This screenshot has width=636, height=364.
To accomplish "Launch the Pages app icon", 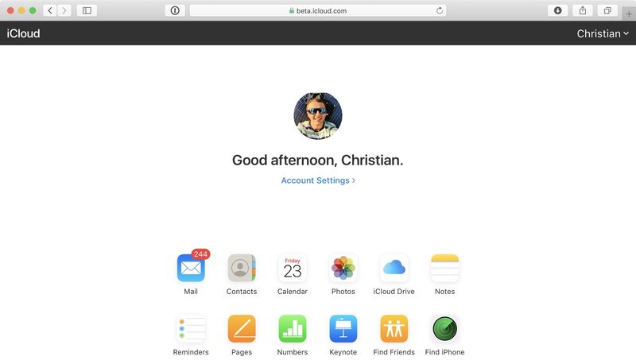I will coord(242,329).
